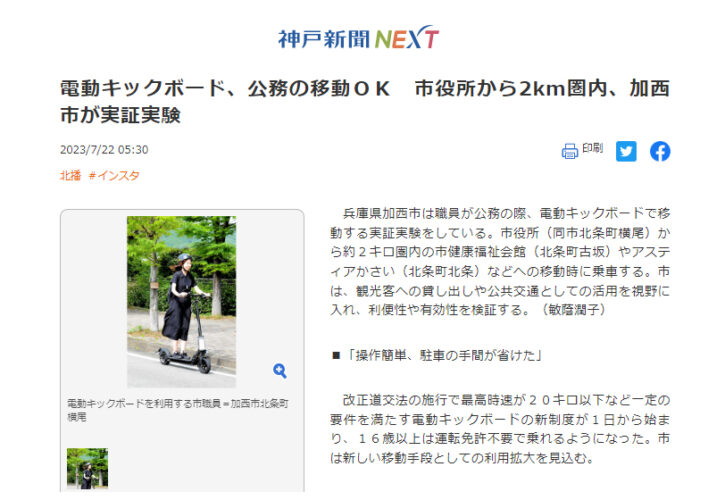
Task: Select the small photo thumbnail below caption
Action: (x=87, y=468)
